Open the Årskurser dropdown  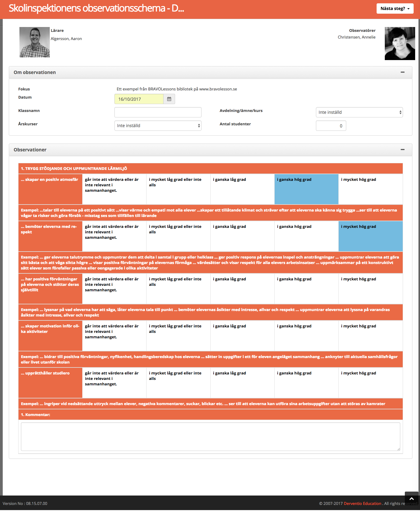(158, 126)
